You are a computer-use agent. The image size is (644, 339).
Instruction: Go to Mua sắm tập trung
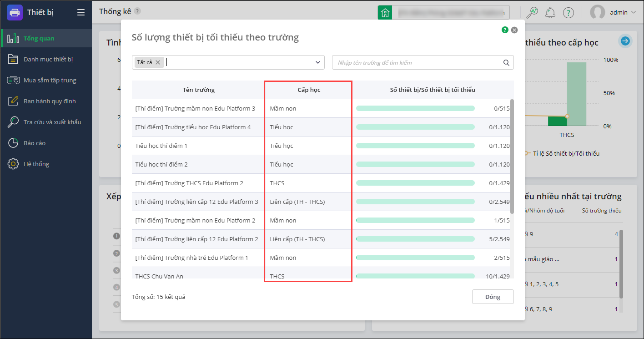tap(46, 80)
